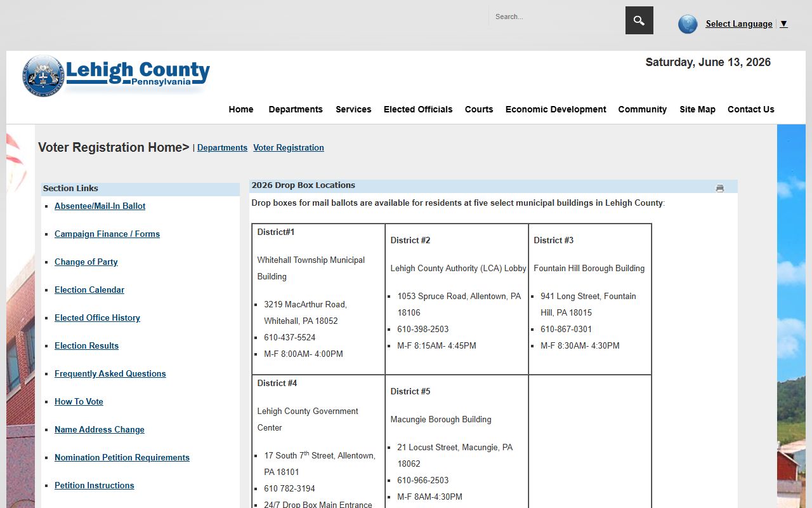812x508 pixels.
Task: Click the 17 South 7th Street address
Action: (x=320, y=464)
